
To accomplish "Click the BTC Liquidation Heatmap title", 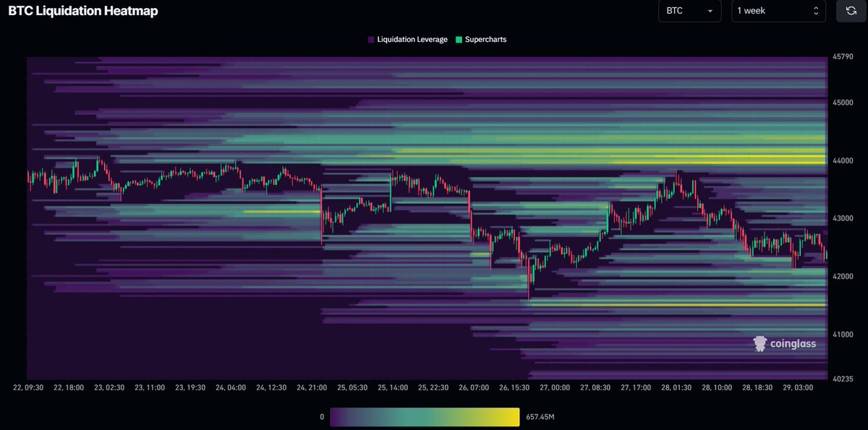I will tap(83, 11).
